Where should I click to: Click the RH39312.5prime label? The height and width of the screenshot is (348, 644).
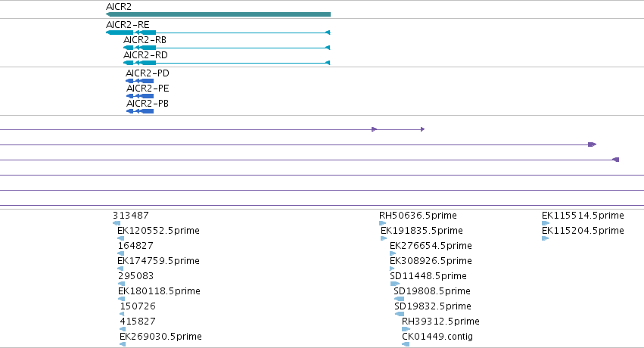440,322
